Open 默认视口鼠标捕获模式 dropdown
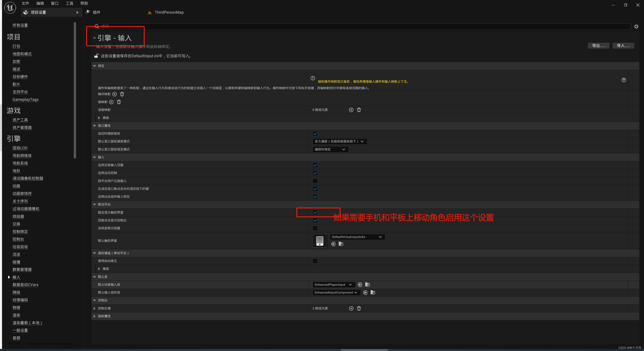644x351 pixels. (x=340, y=141)
